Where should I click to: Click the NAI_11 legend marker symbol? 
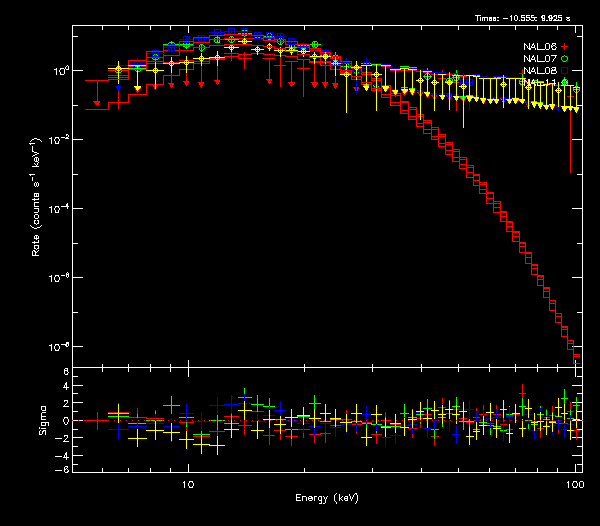[x=564, y=82]
